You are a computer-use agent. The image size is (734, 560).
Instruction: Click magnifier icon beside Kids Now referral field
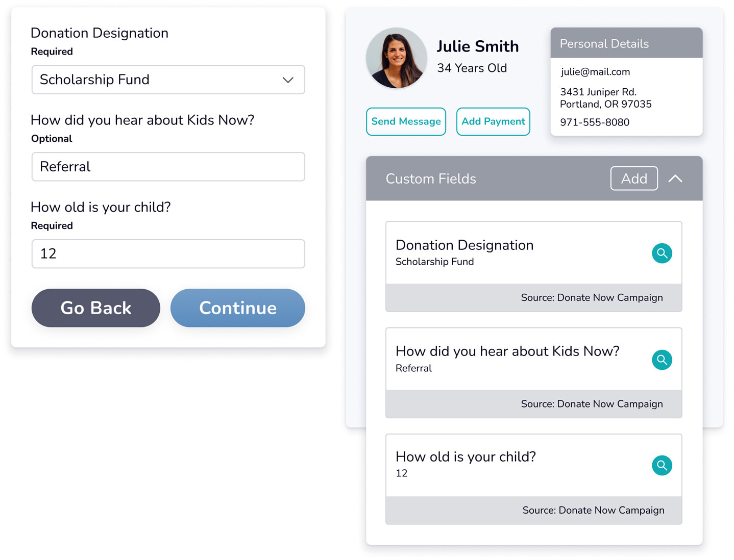[x=662, y=360]
